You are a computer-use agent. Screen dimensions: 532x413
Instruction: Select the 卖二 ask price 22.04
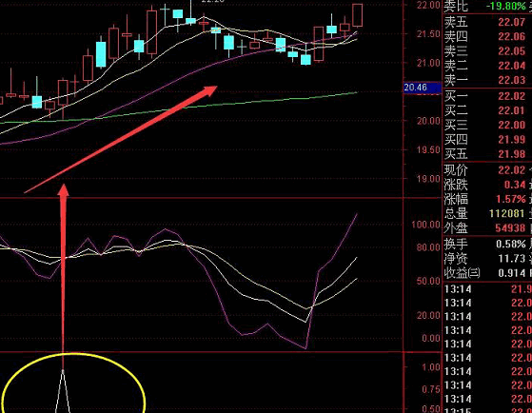(x=511, y=66)
